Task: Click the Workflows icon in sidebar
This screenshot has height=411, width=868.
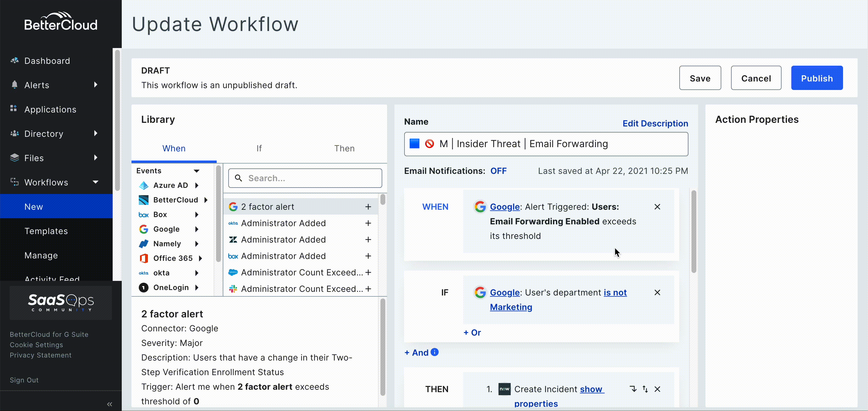Action: coord(14,182)
